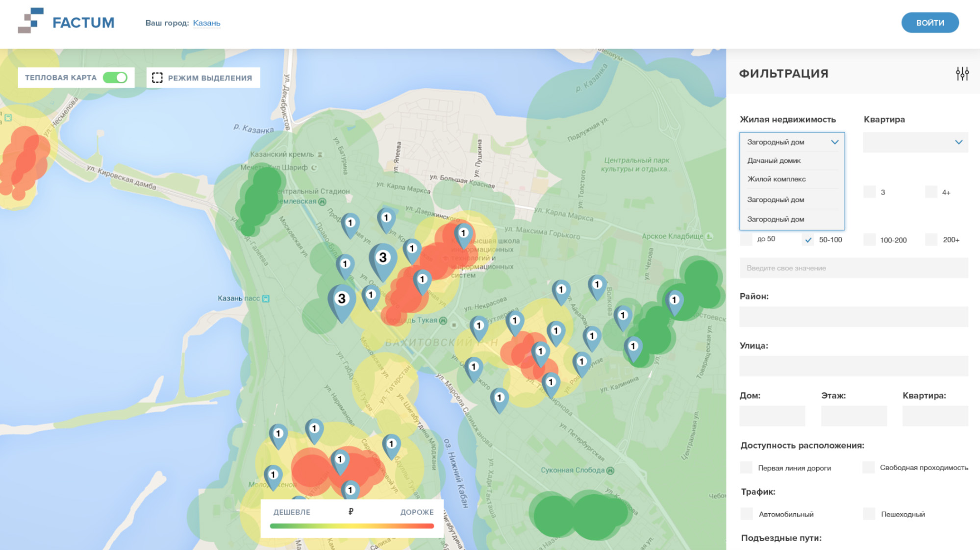
Task: Enable Свободная проходимость checkbox
Action: click(868, 468)
